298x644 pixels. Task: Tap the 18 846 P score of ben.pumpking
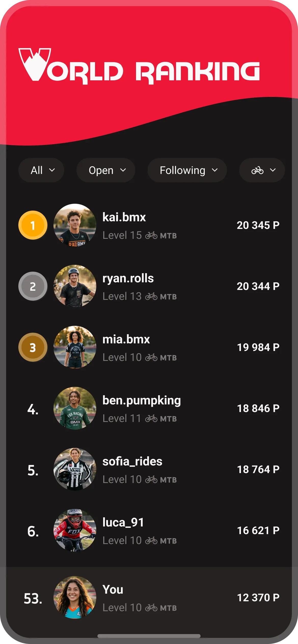(x=258, y=408)
